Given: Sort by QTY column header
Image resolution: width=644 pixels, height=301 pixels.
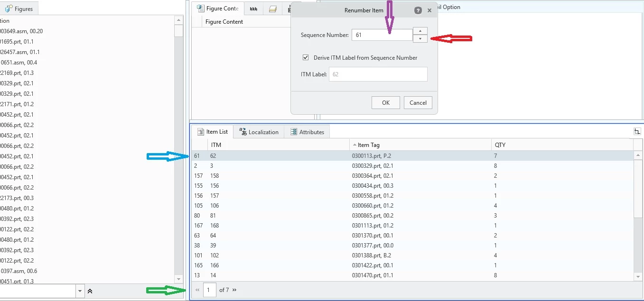Looking at the screenshot, I should [562, 145].
